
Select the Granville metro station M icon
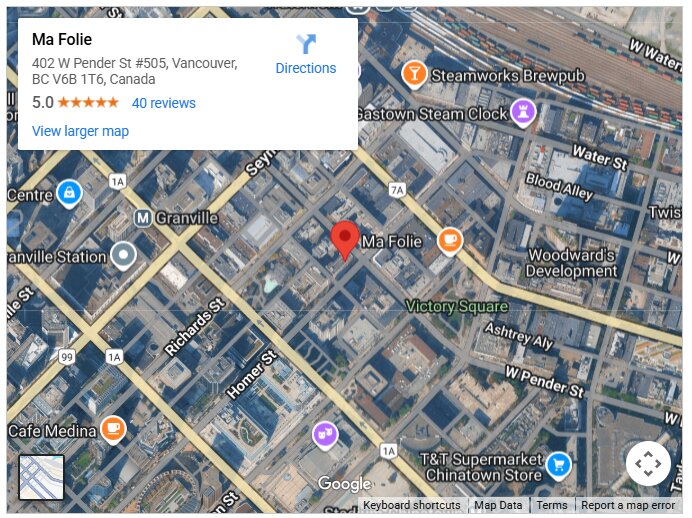[x=143, y=218]
